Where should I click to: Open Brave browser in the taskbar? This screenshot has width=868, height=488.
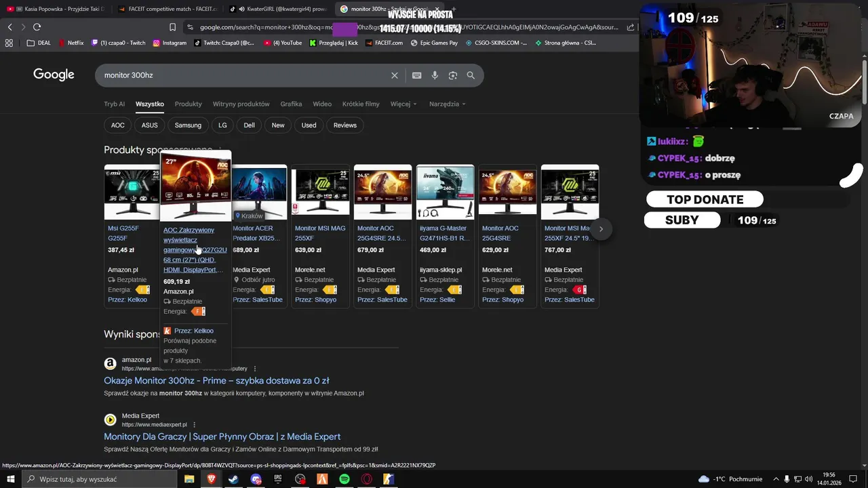(211, 479)
